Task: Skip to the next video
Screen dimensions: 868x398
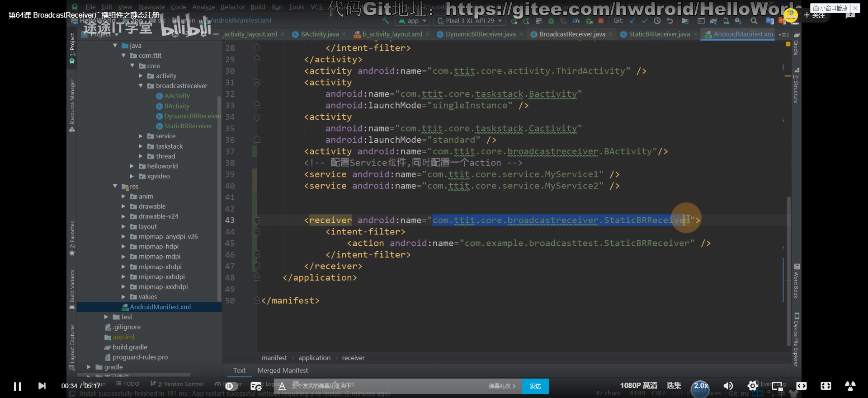Action: click(x=42, y=386)
